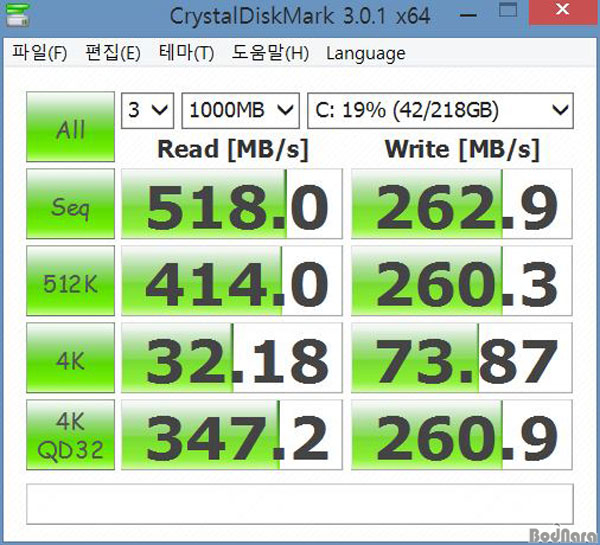Screen dimensions: 600x545
Task: Open the test count dropdown showing 3
Action: pos(148,111)
